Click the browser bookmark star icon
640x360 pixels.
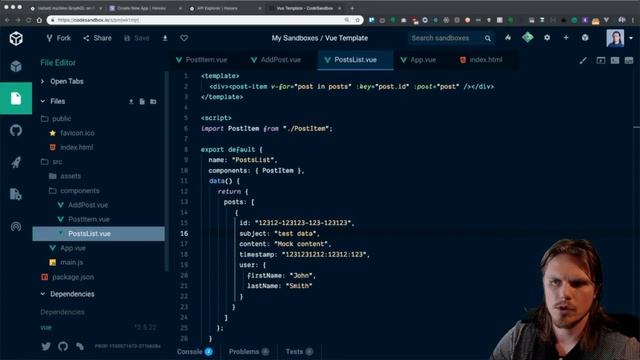pos(357,20)
